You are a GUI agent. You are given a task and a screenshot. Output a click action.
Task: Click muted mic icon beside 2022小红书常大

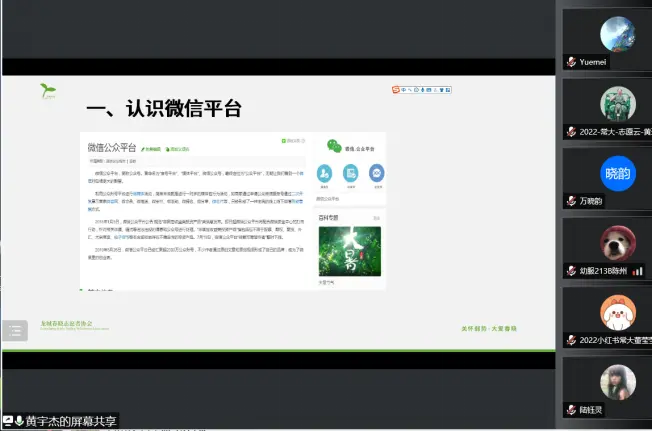571,340
